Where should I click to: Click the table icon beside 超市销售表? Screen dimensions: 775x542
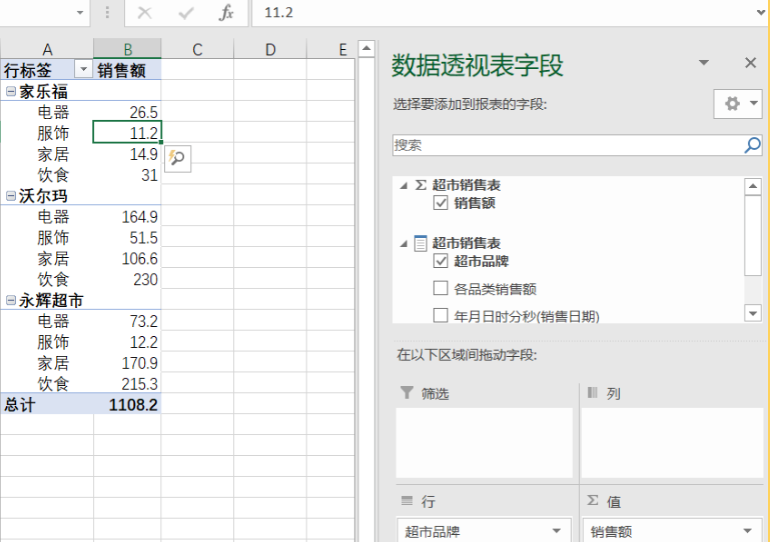(421, 243)
